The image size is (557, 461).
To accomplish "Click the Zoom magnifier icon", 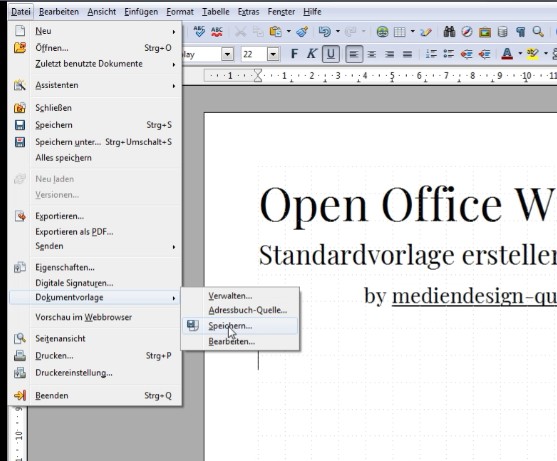I will pos(538,32).
